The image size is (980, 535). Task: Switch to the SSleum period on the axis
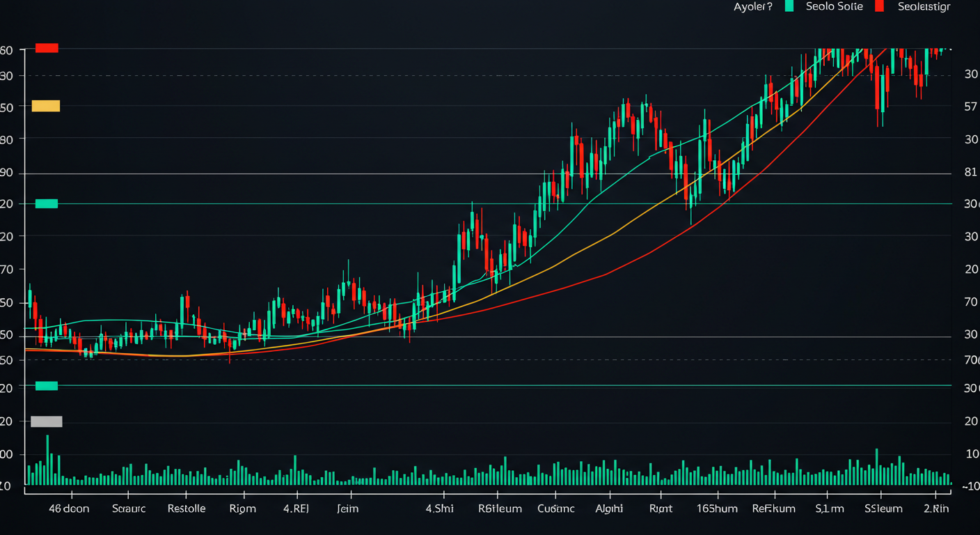click(883, 509)
